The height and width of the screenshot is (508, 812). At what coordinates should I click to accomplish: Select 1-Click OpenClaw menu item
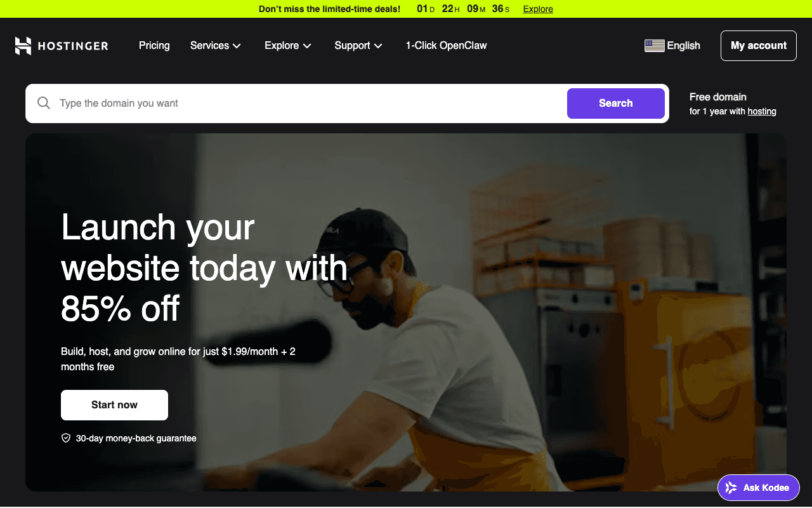click(447, 46)
